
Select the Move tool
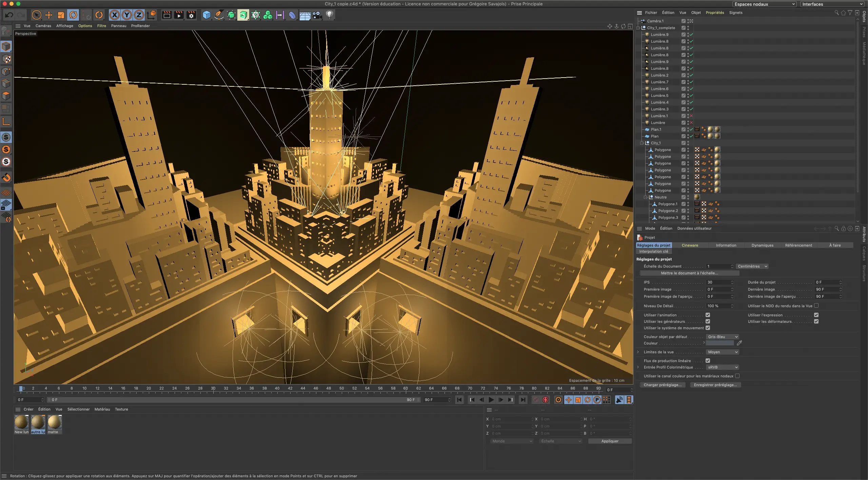(49, 15)
